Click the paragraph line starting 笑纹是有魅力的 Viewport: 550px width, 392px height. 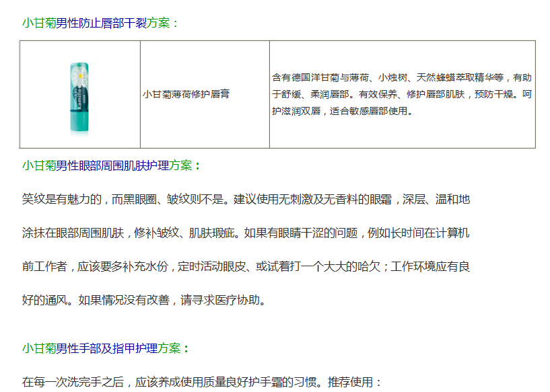pos(246,199)
